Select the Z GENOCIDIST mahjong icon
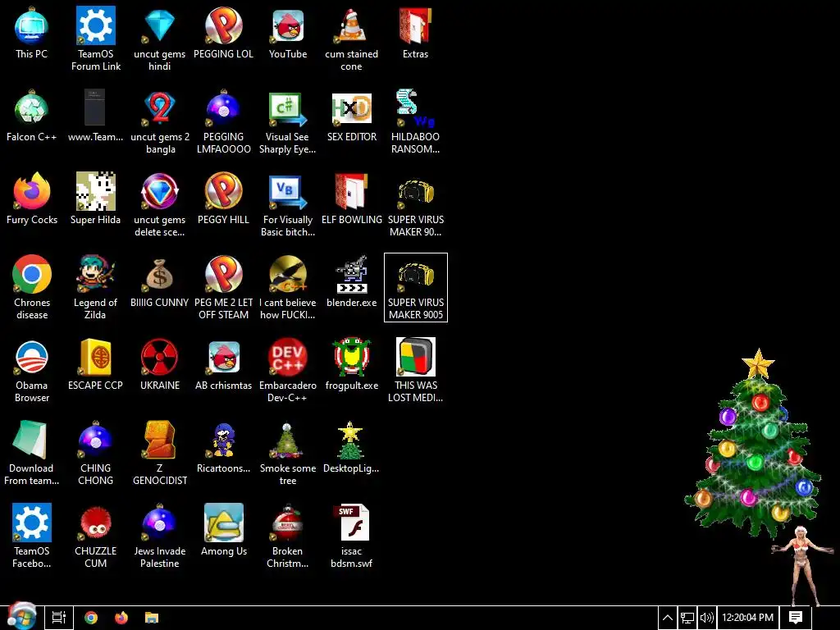840x630 pixels. (x=160, y=453)
